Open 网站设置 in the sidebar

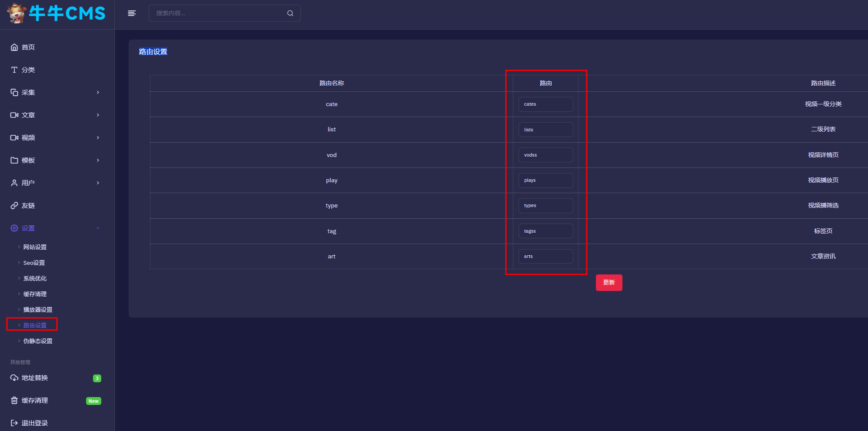(35, 247)
